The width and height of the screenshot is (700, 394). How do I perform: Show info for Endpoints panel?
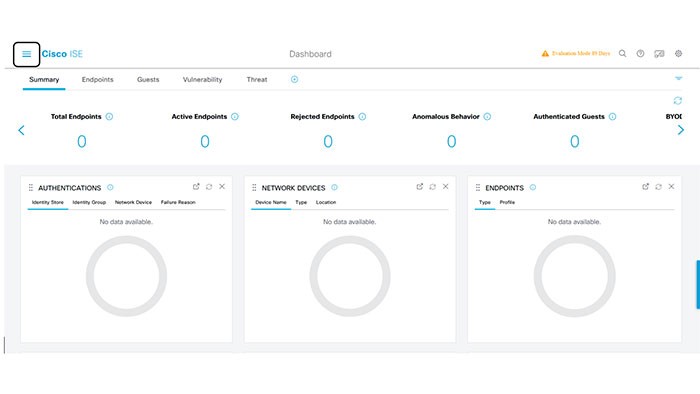point(533,187)
